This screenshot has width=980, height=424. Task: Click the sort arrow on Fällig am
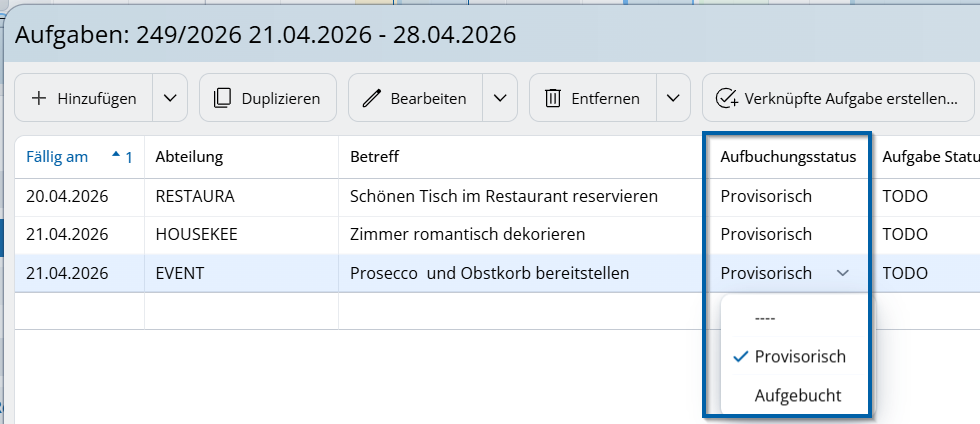pos(116,155)
